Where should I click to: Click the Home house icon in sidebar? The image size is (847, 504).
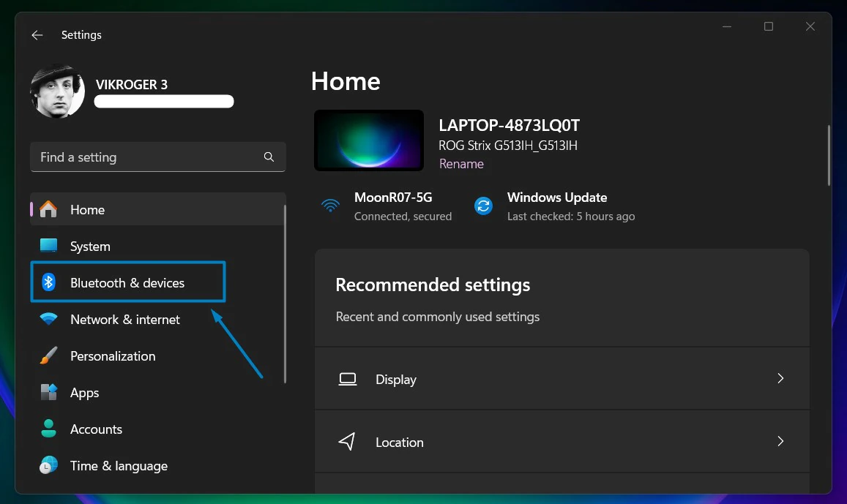pyautogui.click(x=48, y=209)
